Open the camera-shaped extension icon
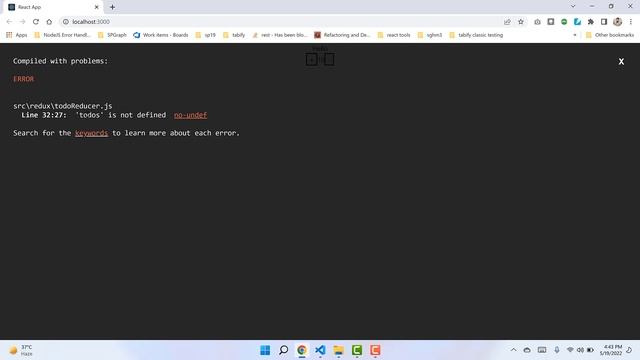Viewport: 640px width, 360px height. click(x=537, y=22)
